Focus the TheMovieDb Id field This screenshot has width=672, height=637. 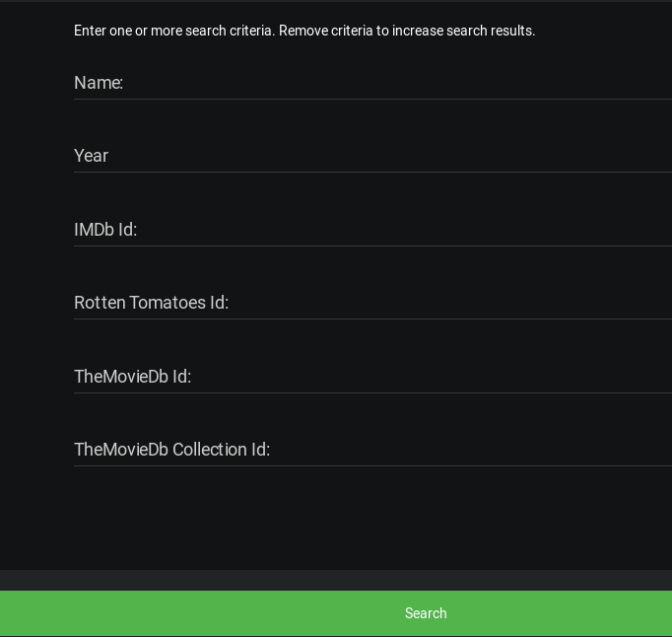[x=372, y=377]
